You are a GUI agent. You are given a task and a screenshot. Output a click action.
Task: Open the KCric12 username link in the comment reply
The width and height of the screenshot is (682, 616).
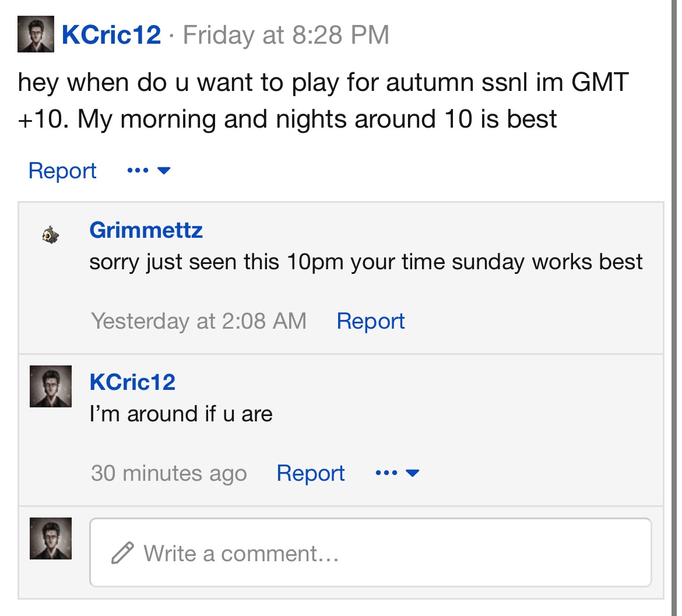point(132,382)
